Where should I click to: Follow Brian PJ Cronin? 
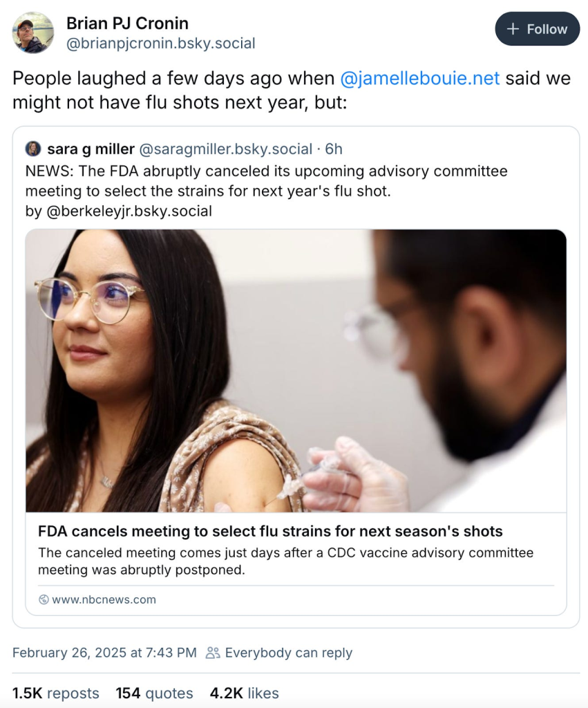[x=537, y=29]
